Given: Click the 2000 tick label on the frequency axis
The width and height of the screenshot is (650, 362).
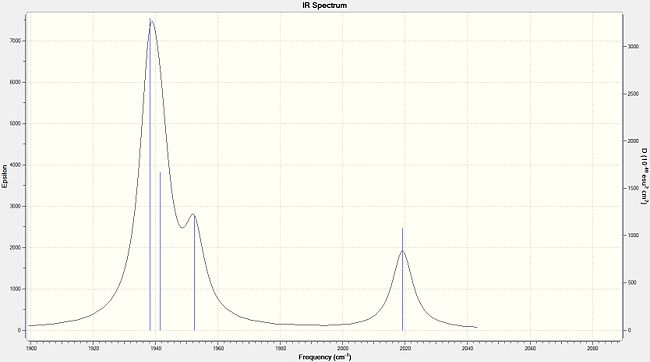Looking at the screenshot, I should (343, 349).
